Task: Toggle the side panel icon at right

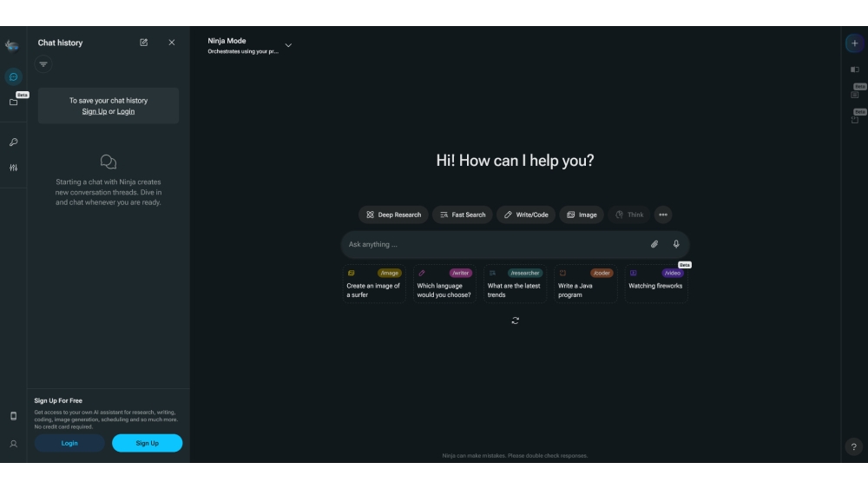Action: pos(855,69)
